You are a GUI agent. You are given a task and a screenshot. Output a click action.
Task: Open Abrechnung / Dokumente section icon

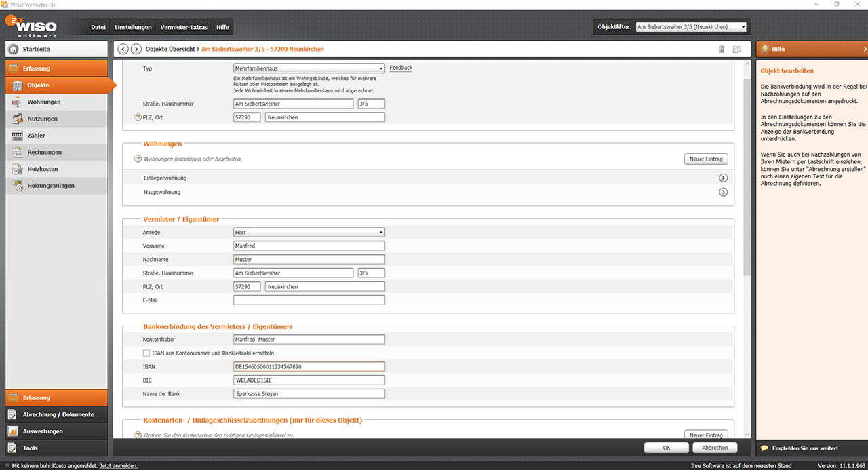click(x=13, y=414)
